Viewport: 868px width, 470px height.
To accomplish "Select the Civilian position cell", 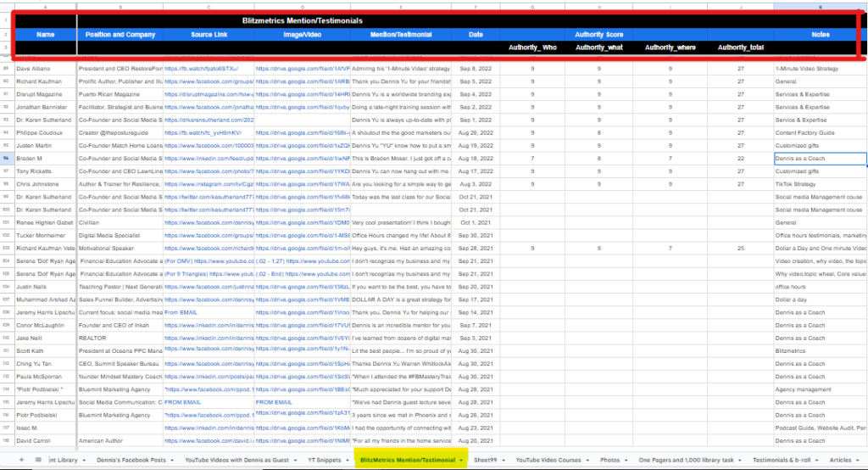I will click(x=120, y=223).
